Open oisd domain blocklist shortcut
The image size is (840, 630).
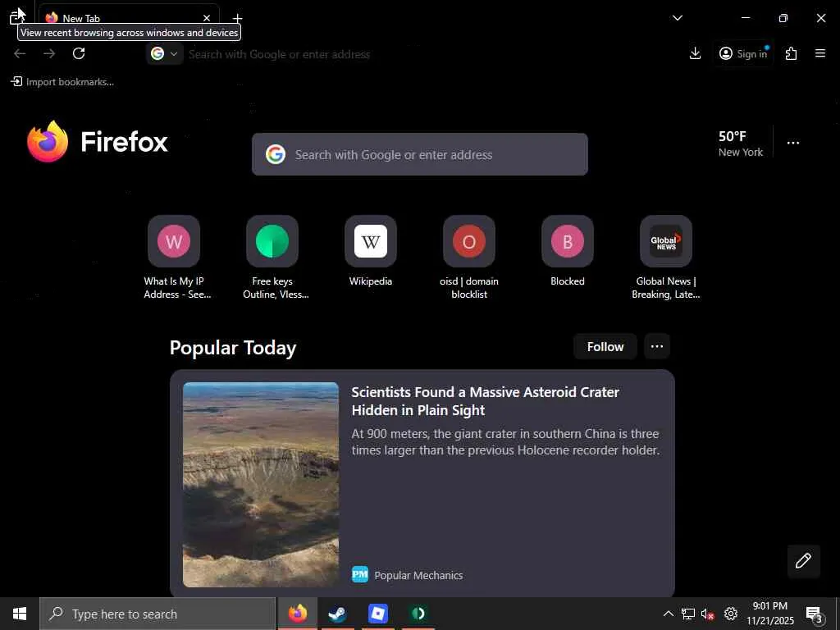tap(469, 258)
